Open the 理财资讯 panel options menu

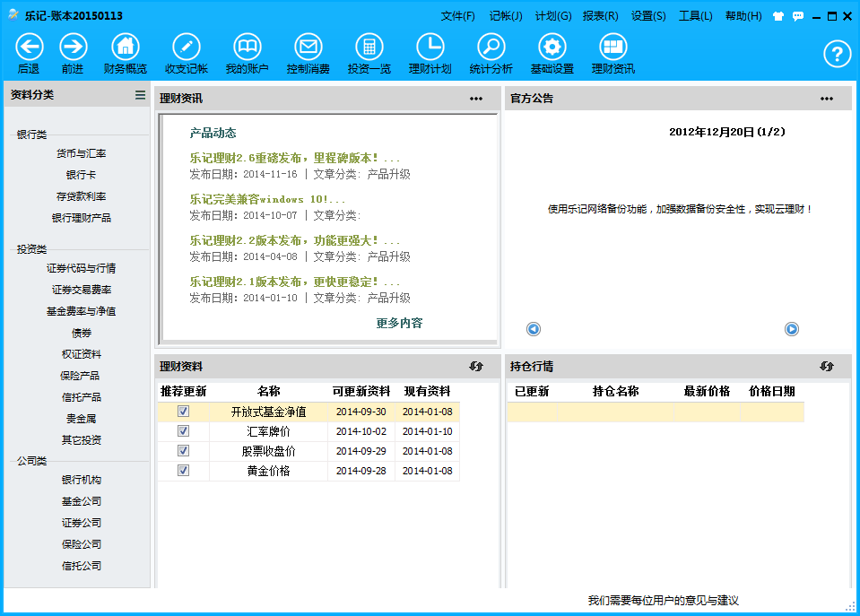pos(476,99)
